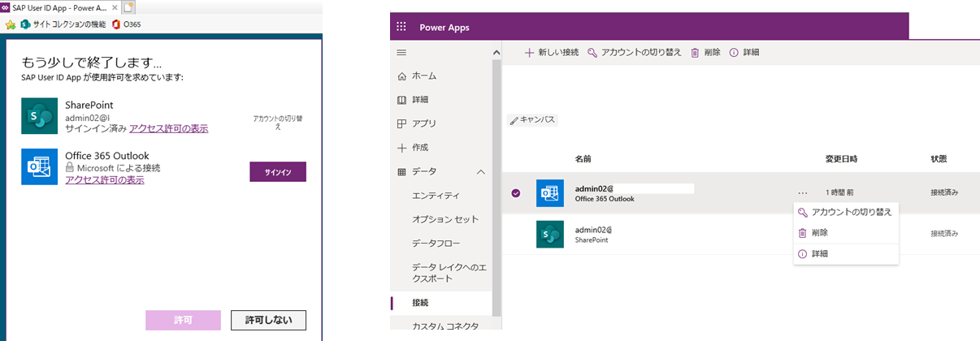The image size is (980, 341).
Task: Click the favorites star icon in bookmarks bar
Action: tap(11, 24)
